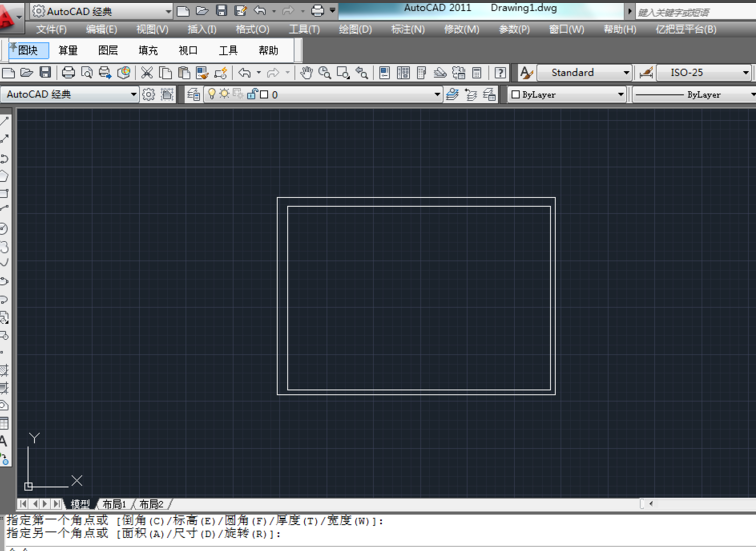This screenshot has width=756, height=551.
Task: Click the Make Object's Layer Current icon
Action: (452, 94)
